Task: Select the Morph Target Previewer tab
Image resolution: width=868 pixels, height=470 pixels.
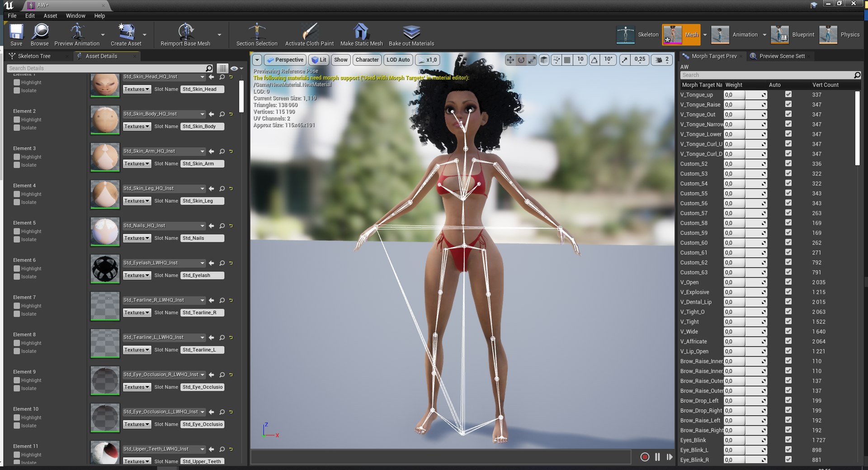Action: pos(714,56)
